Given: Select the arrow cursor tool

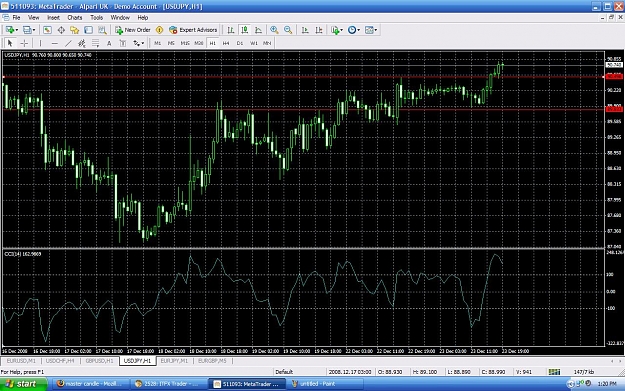Looking at the screenshot, I should (10, 43).
